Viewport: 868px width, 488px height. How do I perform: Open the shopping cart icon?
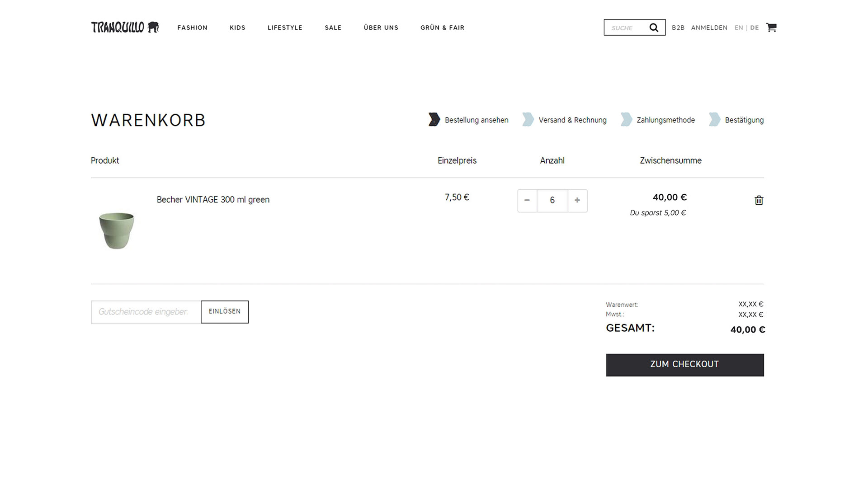[771, 28]
